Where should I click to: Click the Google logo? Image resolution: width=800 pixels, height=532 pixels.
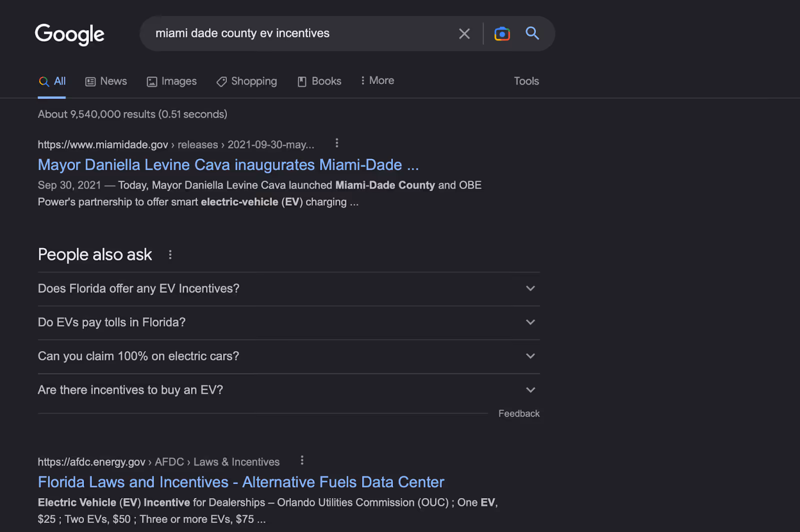click(69, 34)
